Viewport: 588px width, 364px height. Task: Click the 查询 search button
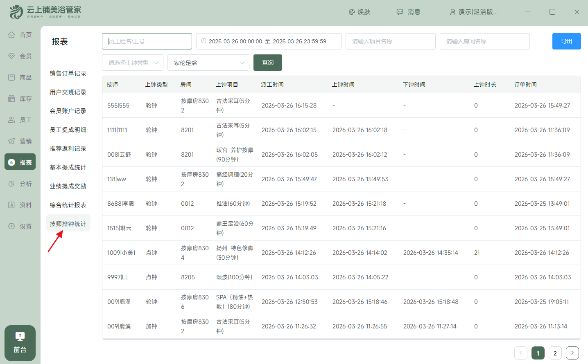tap(267, 63)
